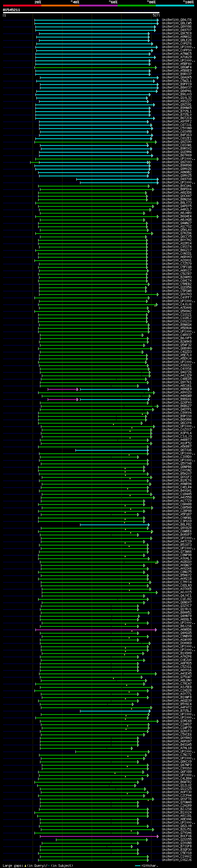Choose the UniRef100_A1CTG2 label
Viewport: 197px width, 868px height.
point(177,226)
